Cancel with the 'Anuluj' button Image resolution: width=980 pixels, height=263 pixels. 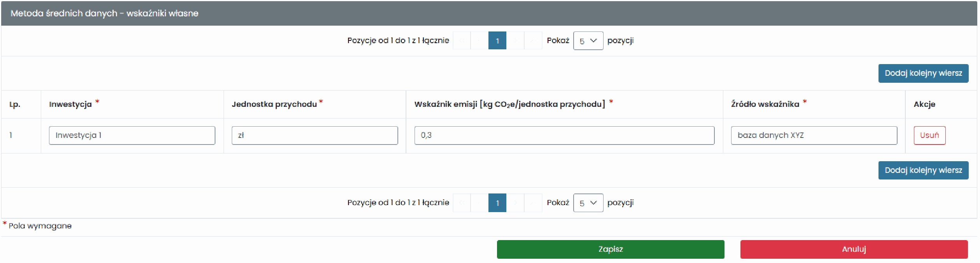coord(854,249)
